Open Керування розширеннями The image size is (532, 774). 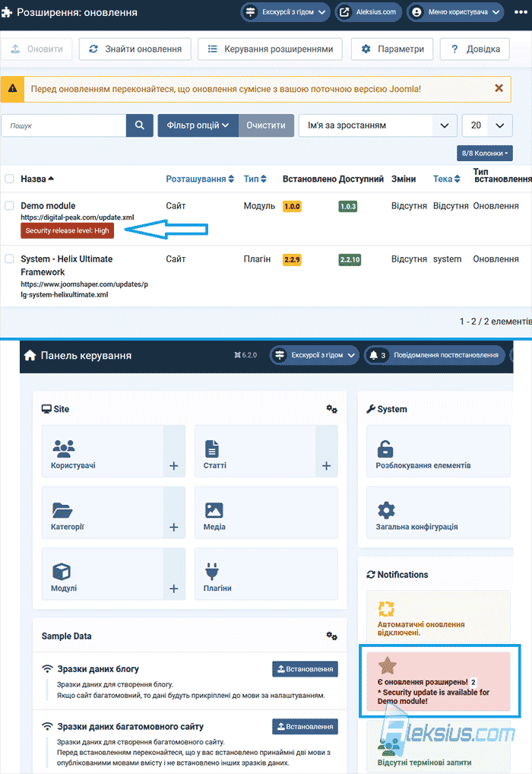point(270,49)
